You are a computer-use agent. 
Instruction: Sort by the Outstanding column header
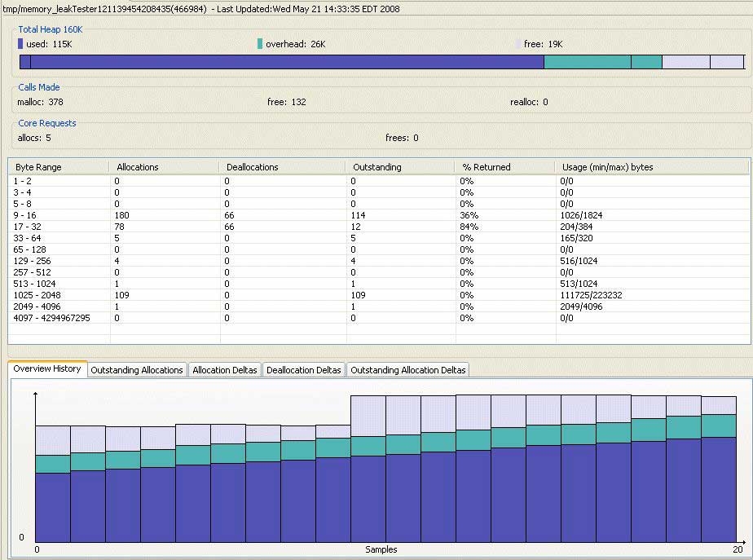tap(375, 166)
